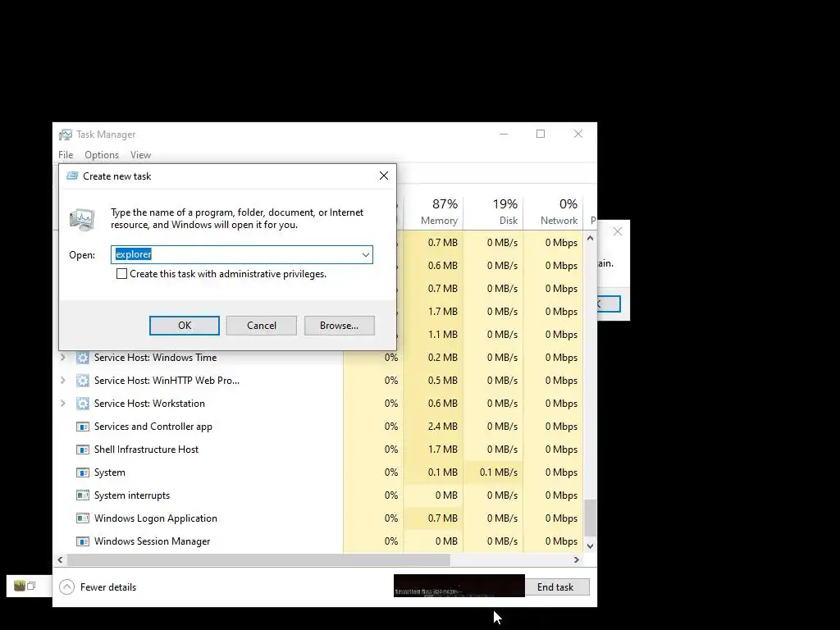Click the scroll up arrow of process list

(x=590, y=238)
